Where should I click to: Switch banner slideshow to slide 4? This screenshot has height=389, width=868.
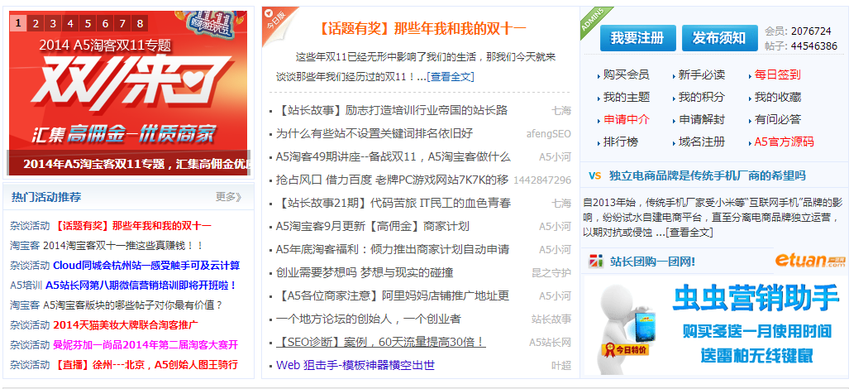[70, 23]
